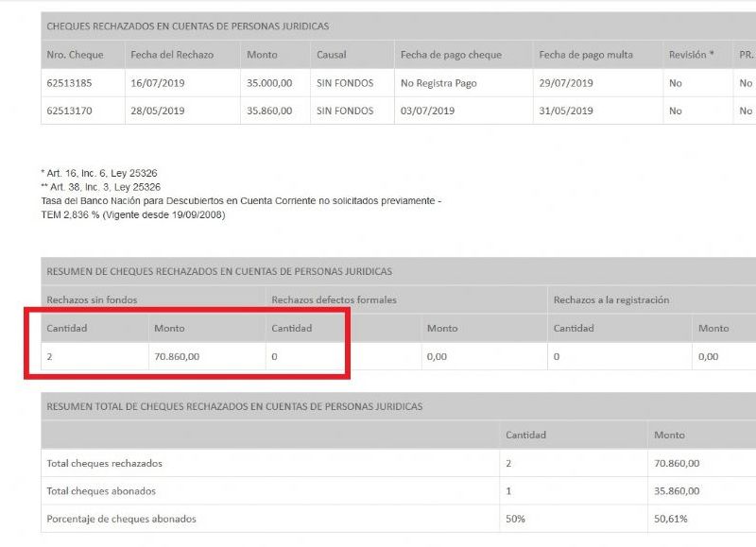
Task: Click the 'Monto' header next to 'Fecha del Rechazo'
Action: click(262, 55)
